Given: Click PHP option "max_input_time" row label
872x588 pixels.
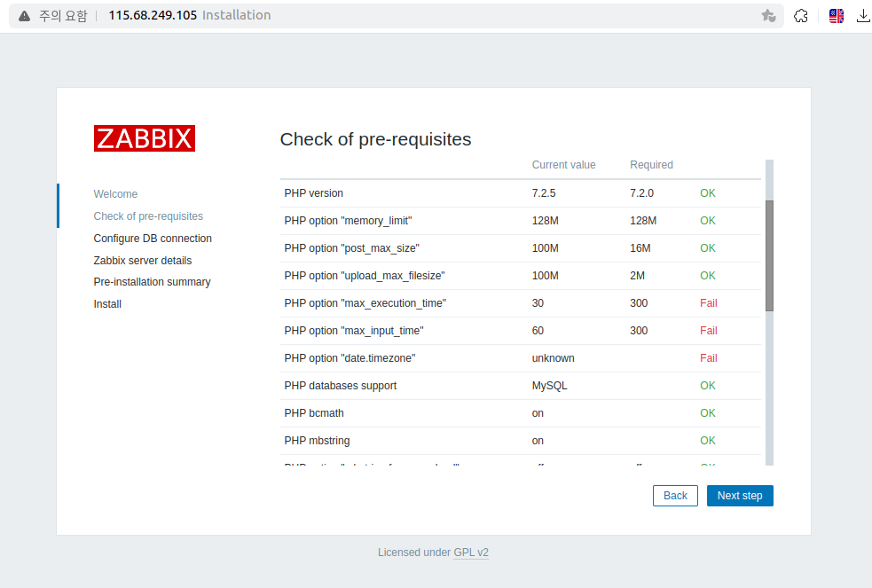Looking at the screenshot, I should point(354,331).
